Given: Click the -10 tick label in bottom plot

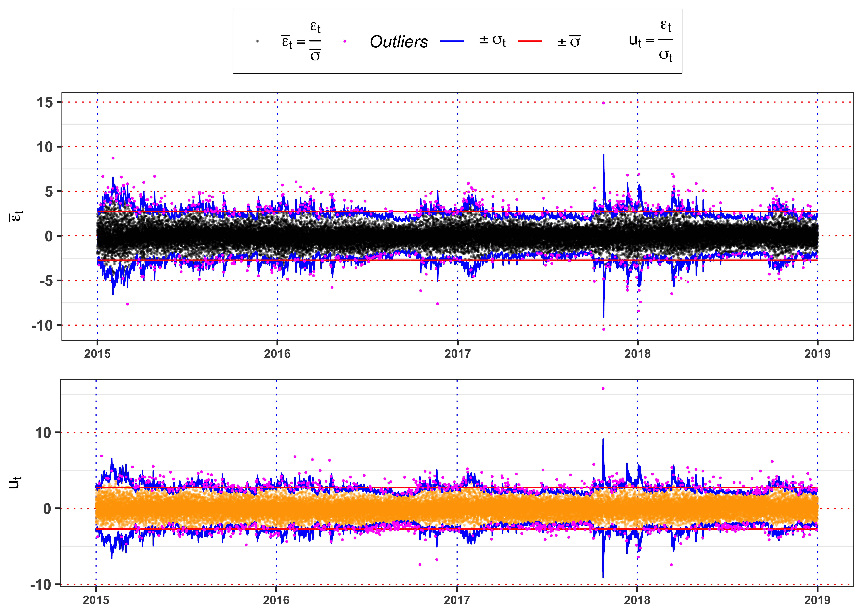Looking at the screenshot, I should point(41,584).
